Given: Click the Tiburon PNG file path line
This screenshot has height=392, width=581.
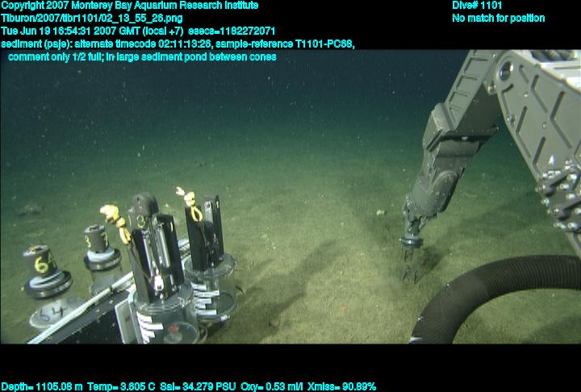Looking at the screenshot, I should 92,18.
